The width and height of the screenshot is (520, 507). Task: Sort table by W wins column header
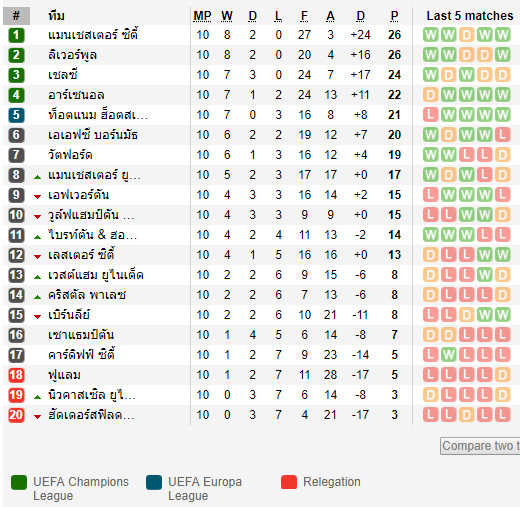[x=227, y=16]
